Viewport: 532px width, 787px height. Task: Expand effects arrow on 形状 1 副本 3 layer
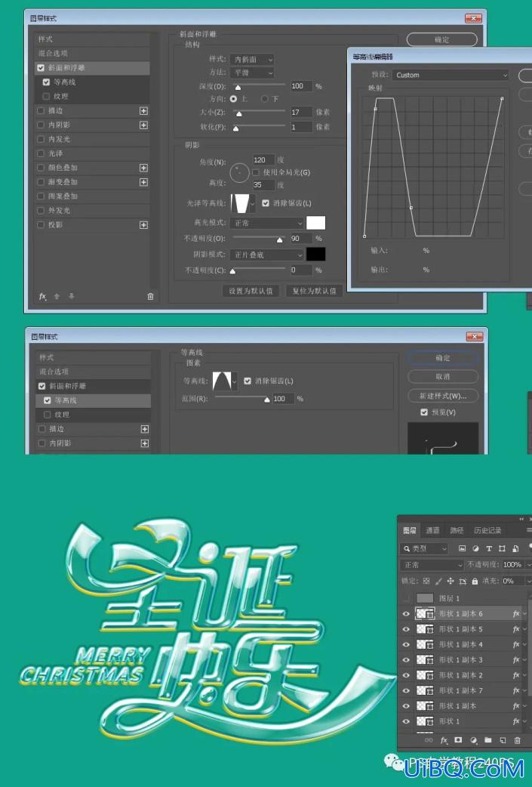(525, 660)
